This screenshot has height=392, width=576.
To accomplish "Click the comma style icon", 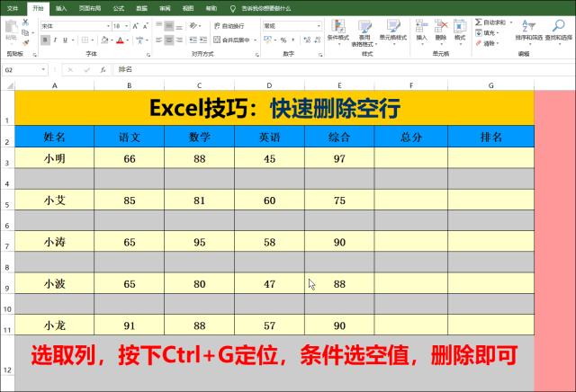I will (293, 40).
